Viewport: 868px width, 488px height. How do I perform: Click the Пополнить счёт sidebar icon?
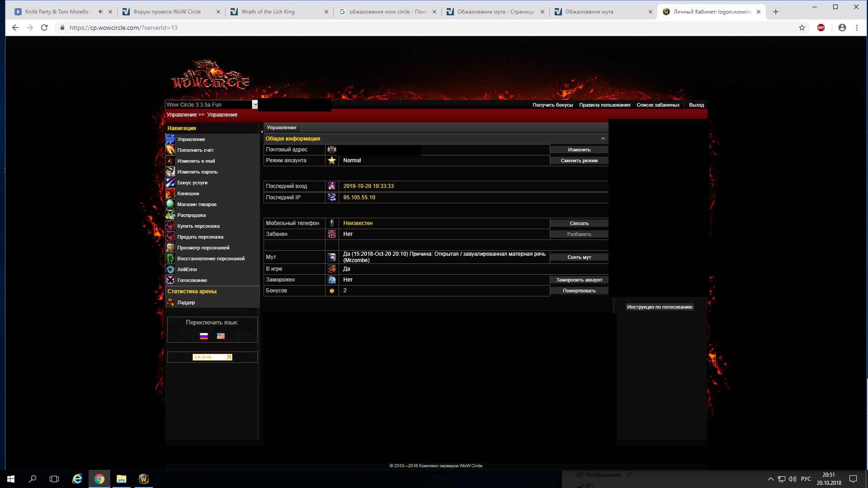tap(170, 150)
